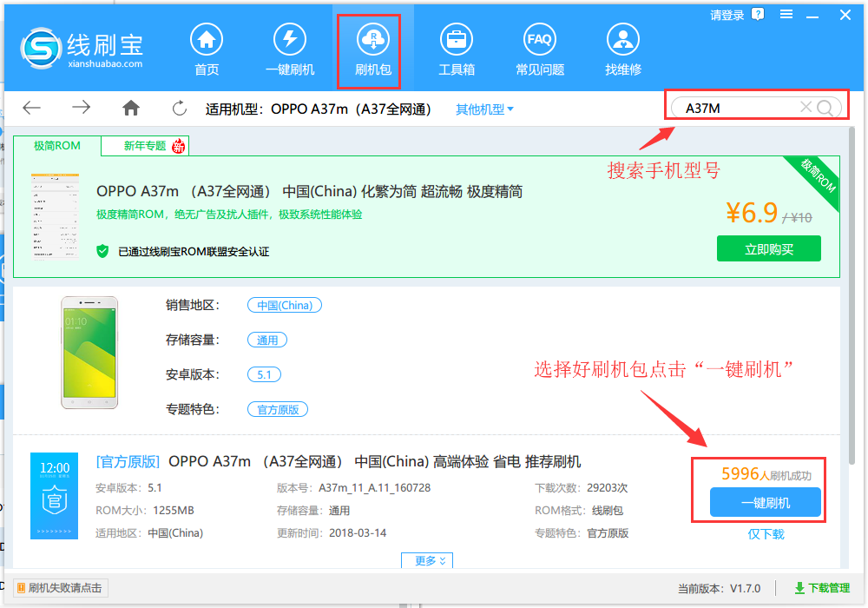Click 已通过线刷宝ROM联盟安全认证 text
Viewport: 868px width, 608px height.
[x=194, y=251]
